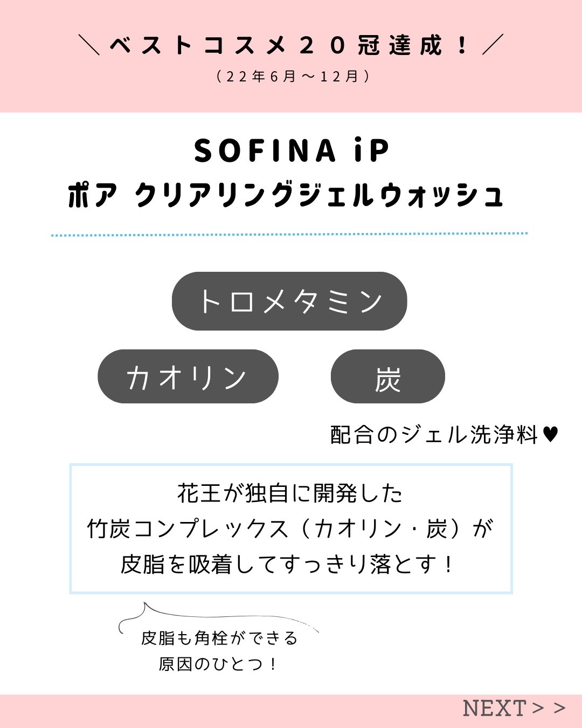582x728 pixels.
Task: Click the 花王が独自に開発した line
Action: [290, 493]
